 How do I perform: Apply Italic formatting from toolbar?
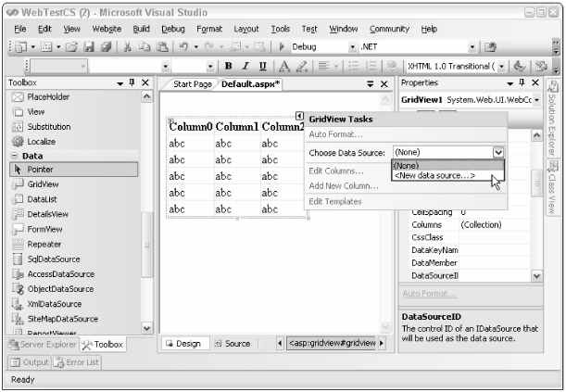point(244,66)
